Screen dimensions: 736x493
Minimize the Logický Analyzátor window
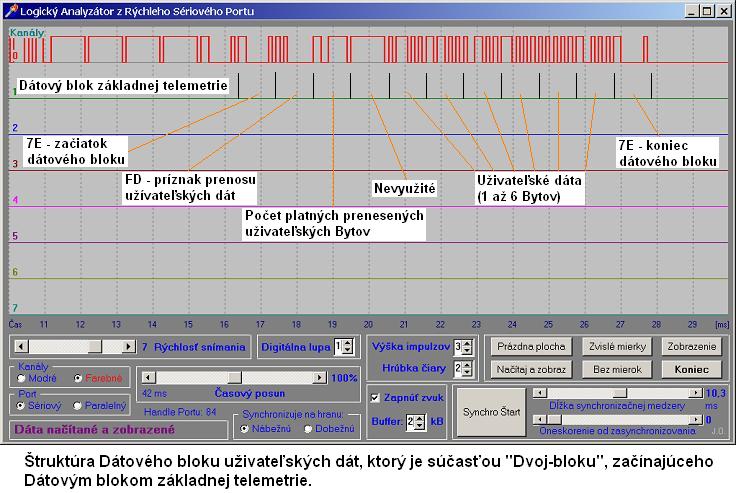click(x=691, y=11)
